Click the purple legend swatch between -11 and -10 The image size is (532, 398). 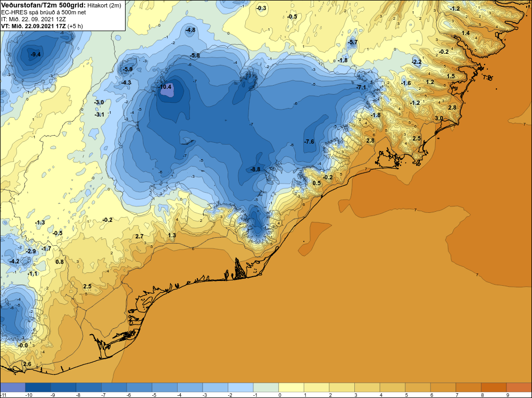13,387
